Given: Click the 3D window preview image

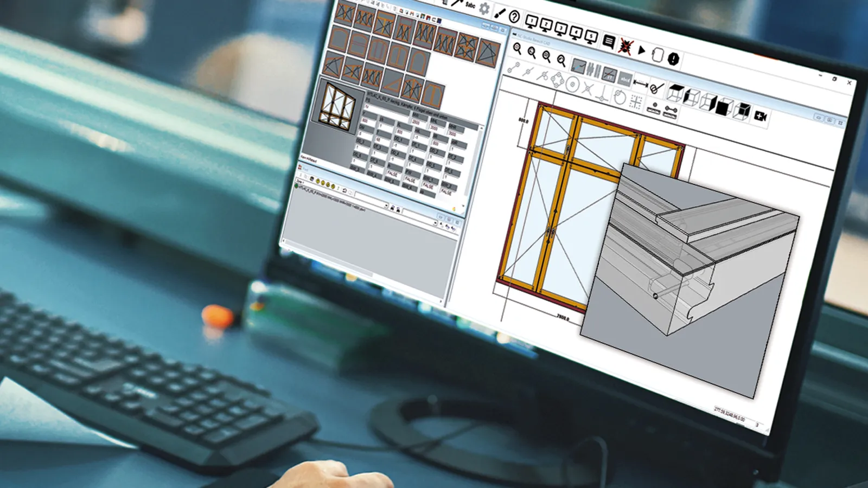Looking at the screenshot, I should tap(337, 106).
